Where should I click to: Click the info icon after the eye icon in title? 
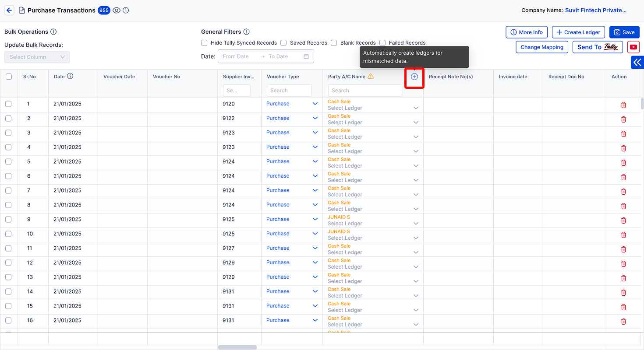coord(126,10)
